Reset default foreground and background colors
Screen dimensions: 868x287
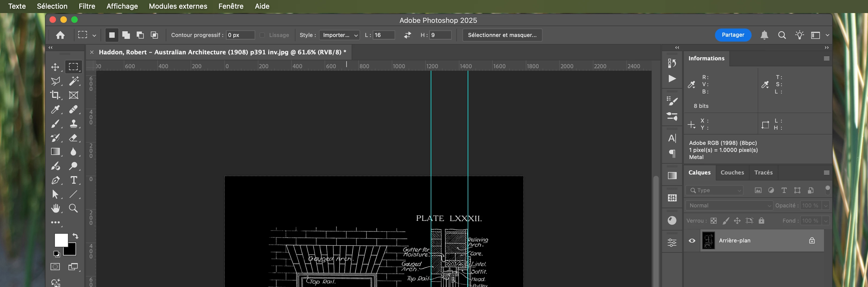pyautogui.click(x=57, y=254)
